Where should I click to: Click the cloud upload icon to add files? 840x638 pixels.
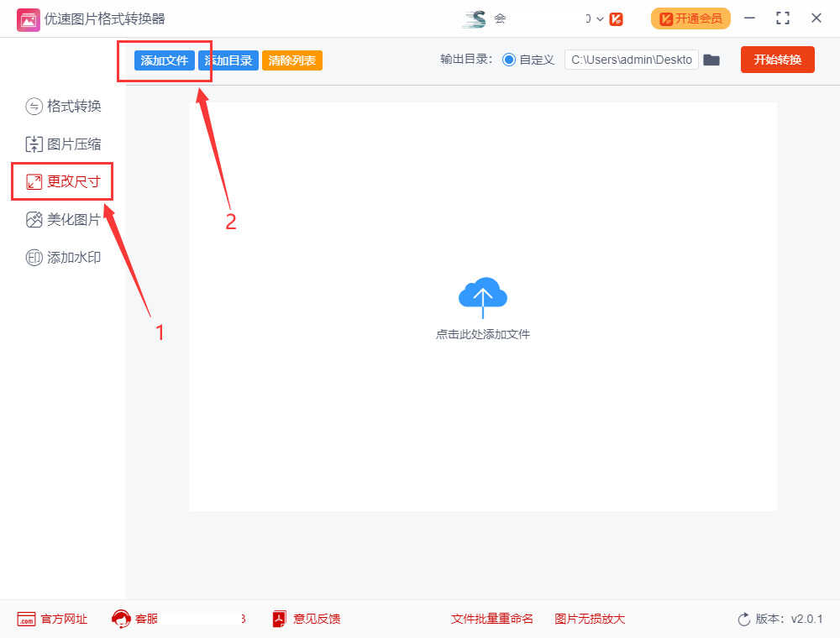coord(482,295)
